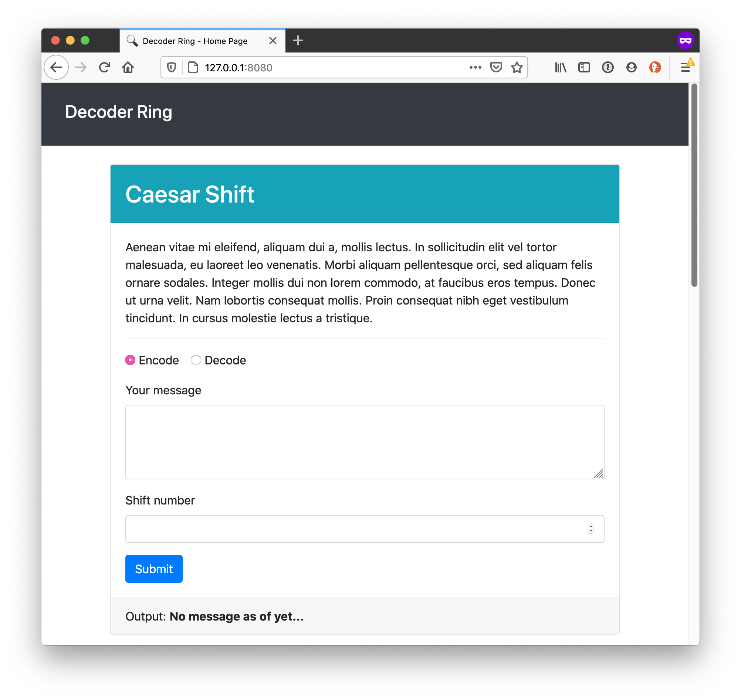Click the Shift number spinner arrows

click(x=591, y=529)
